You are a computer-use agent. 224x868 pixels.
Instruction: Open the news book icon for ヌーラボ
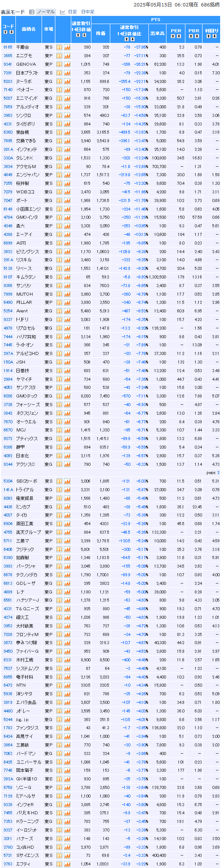click(x=59, y=81)
